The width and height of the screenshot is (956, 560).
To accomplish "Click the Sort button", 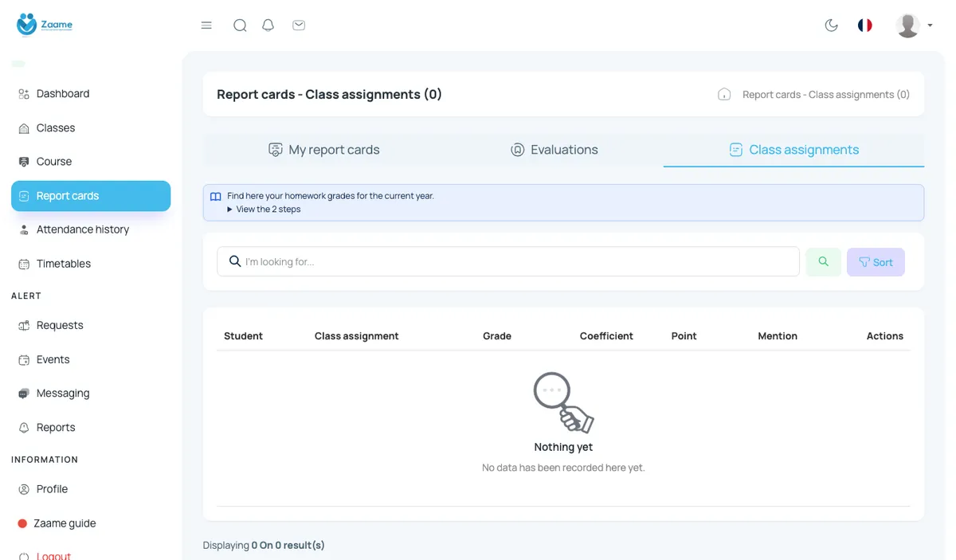I will click(876, 261).
